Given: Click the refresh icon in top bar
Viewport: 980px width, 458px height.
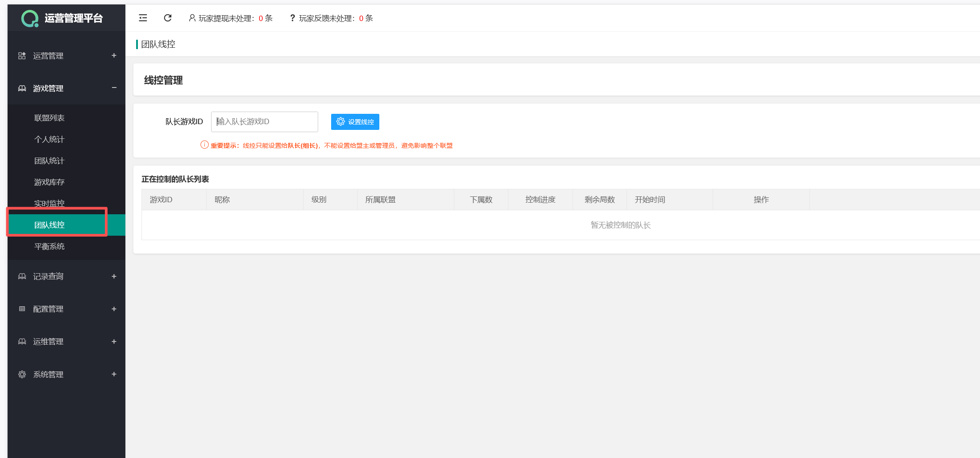Looking at the screenshot, I should [168, 18].
